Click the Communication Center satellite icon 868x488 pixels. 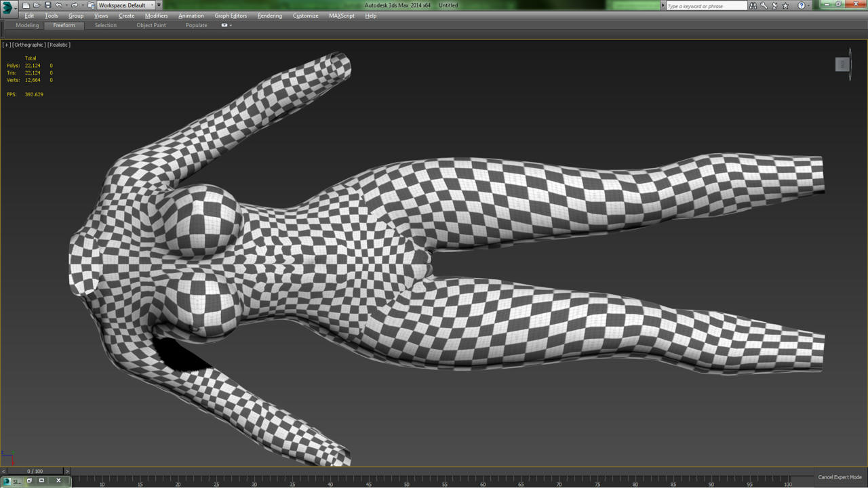click(x=774, y=5)
